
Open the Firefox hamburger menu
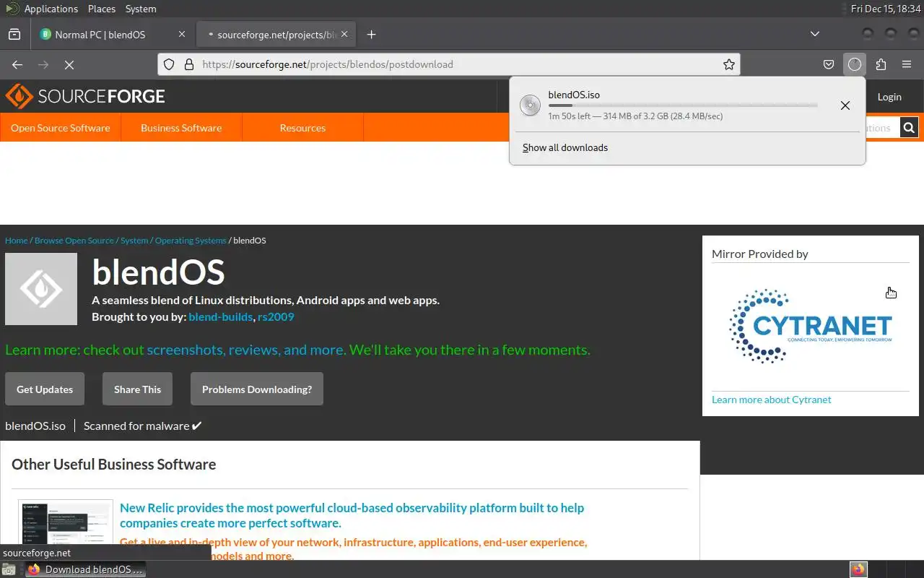[907, 64]
